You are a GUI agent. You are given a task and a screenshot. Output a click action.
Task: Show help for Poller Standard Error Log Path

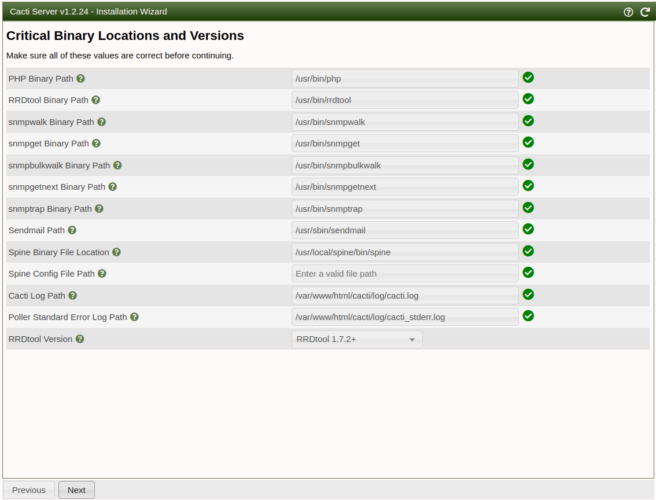tap(134, 317)
